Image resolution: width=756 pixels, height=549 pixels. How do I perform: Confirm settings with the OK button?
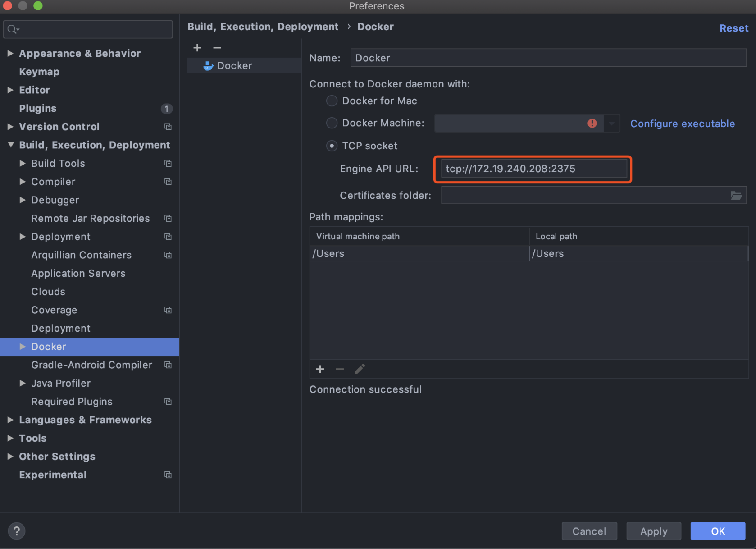(718, 531)
